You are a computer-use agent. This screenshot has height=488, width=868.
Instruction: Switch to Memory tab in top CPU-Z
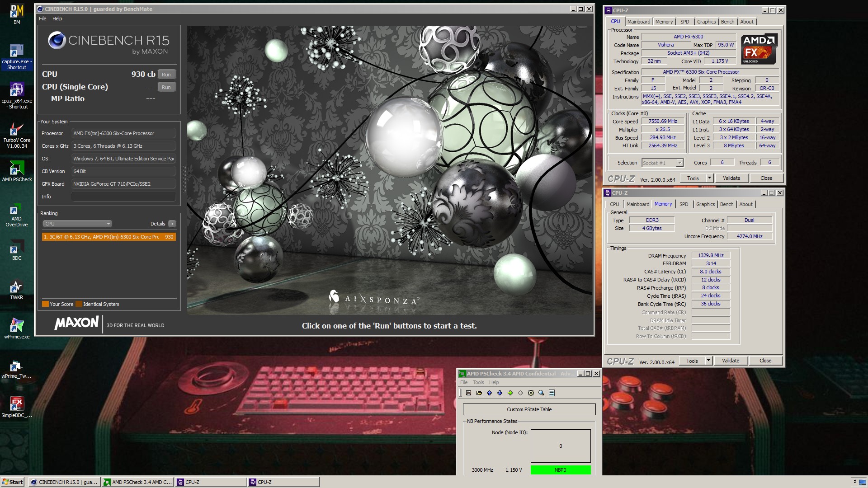[664, 22]
